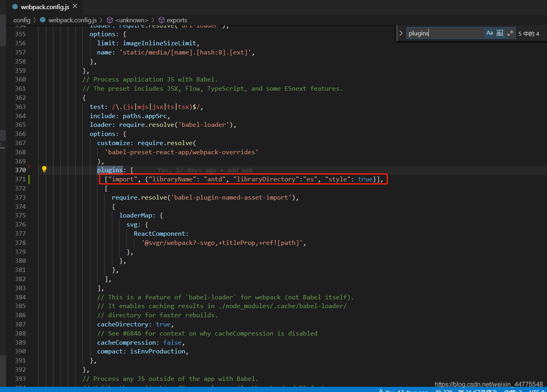Viewport: 547px width, 392px height.
Task: Click 'cacheDirectory' on line 387
Action: point(123,324)
